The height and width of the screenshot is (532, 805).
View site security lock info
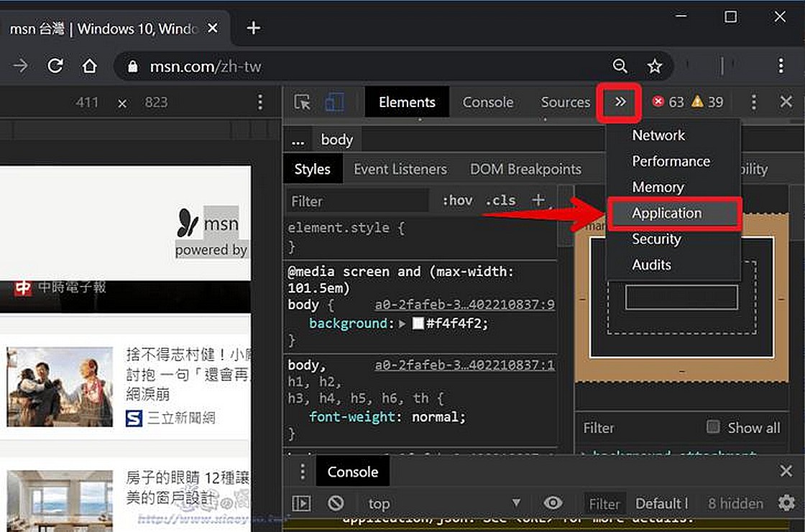132,66
